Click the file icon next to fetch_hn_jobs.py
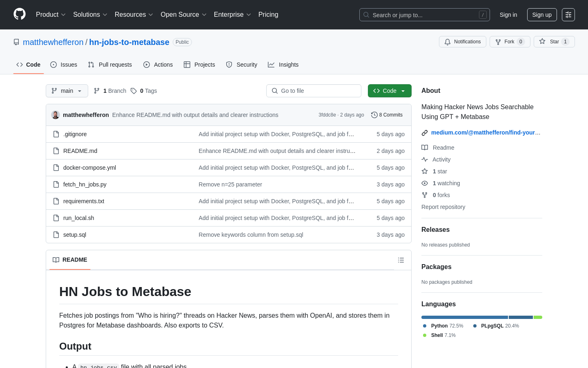 pos(56,184)
